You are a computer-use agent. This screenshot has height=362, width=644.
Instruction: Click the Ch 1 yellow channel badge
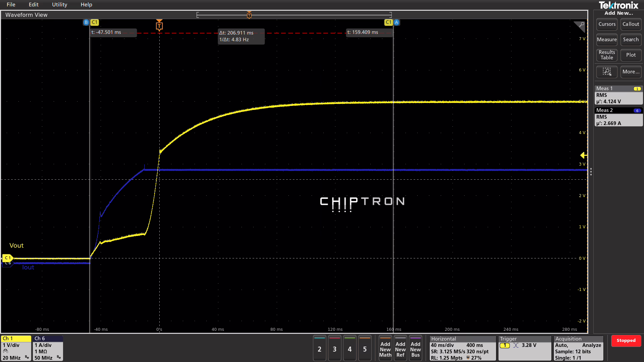pyautogui.click(x=16, y=348)
